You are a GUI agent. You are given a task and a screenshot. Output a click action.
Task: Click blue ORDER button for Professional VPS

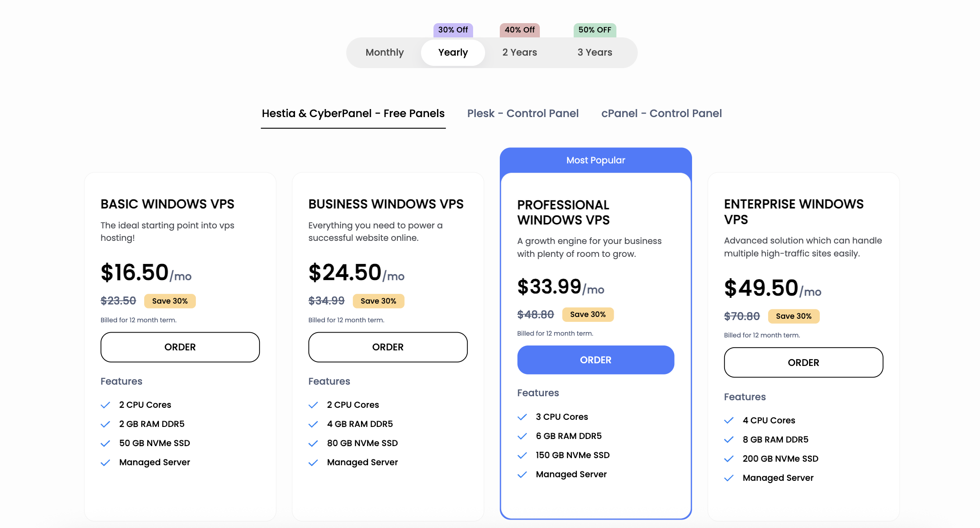tap(595, 360)
